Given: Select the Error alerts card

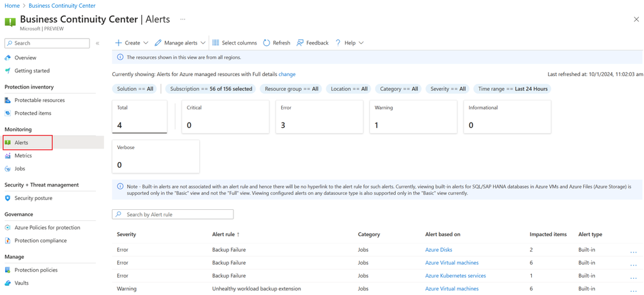Looking at the screenshot, I should point(320,117).
